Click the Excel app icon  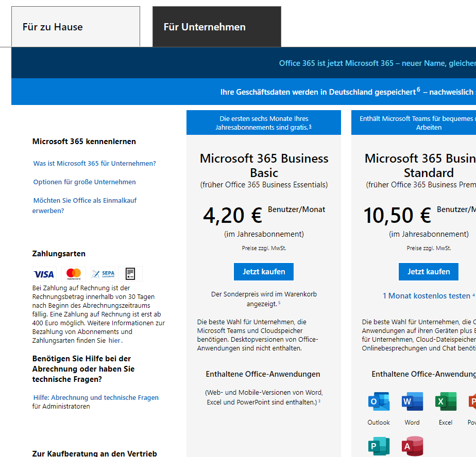[445, 401]
